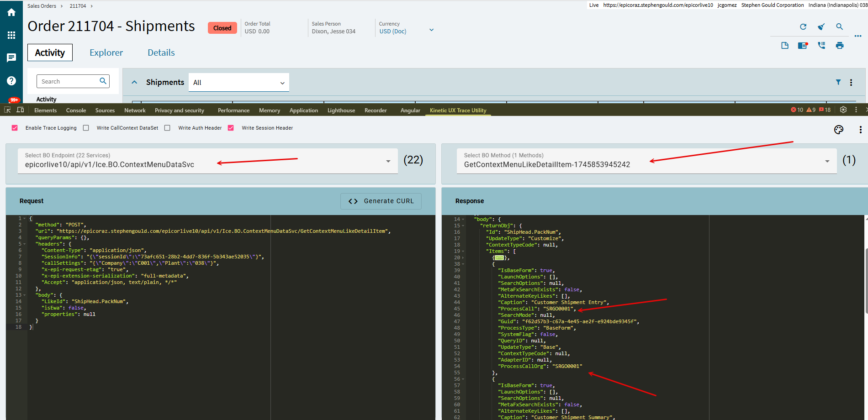Click the new document icon

click(785, 45)
